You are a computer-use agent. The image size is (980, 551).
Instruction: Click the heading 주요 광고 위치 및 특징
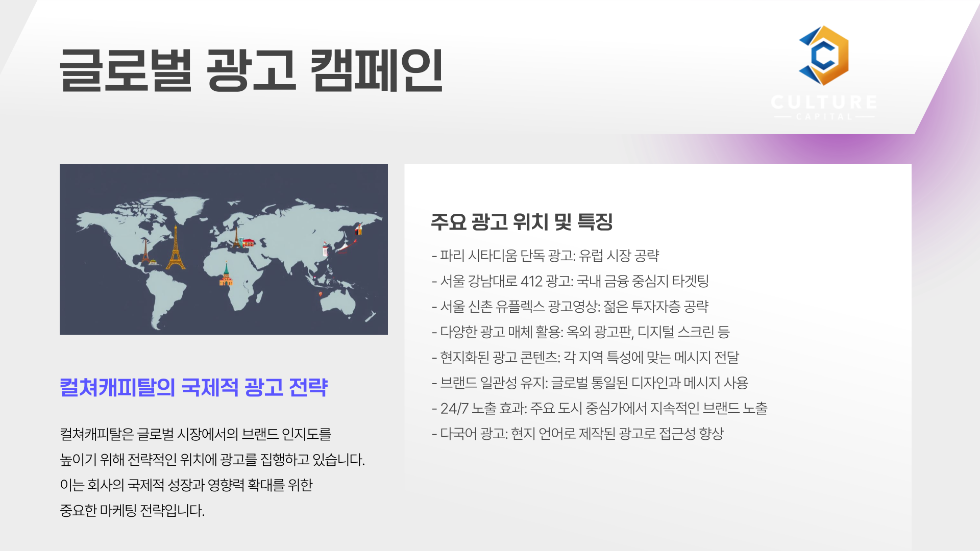(521, 222)
